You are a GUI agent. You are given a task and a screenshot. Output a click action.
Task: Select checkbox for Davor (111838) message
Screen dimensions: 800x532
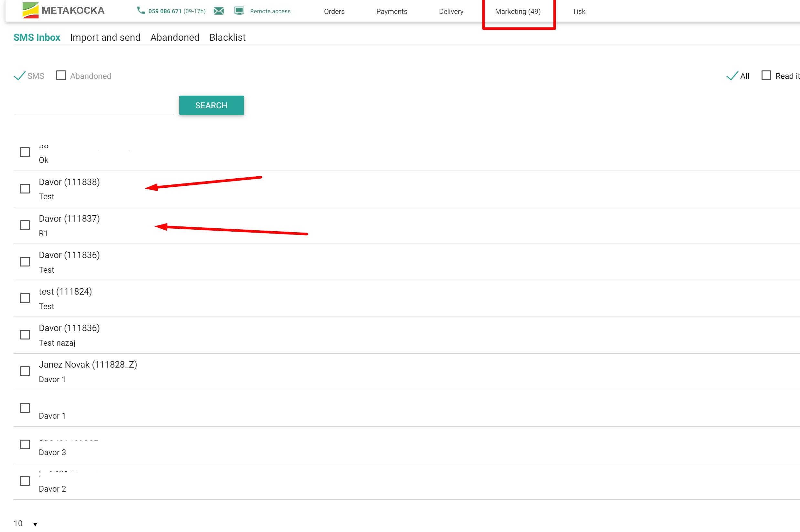[25, 189]
